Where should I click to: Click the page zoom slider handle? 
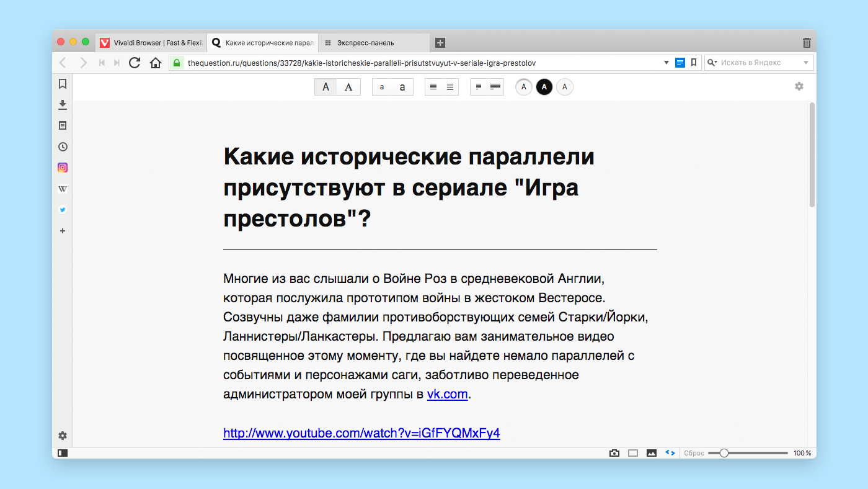pyautogui.click(x=724, y=453)
